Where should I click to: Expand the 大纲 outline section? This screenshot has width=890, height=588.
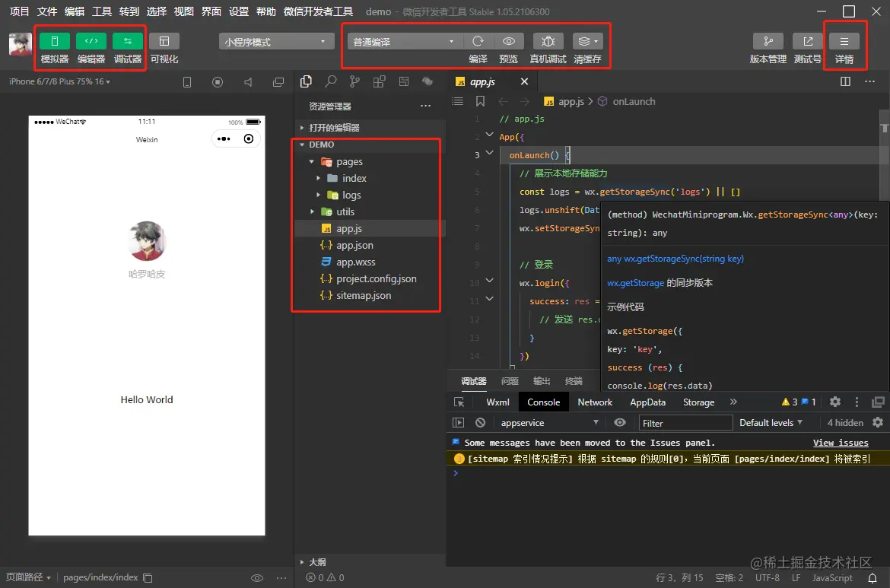coord(370,562)
